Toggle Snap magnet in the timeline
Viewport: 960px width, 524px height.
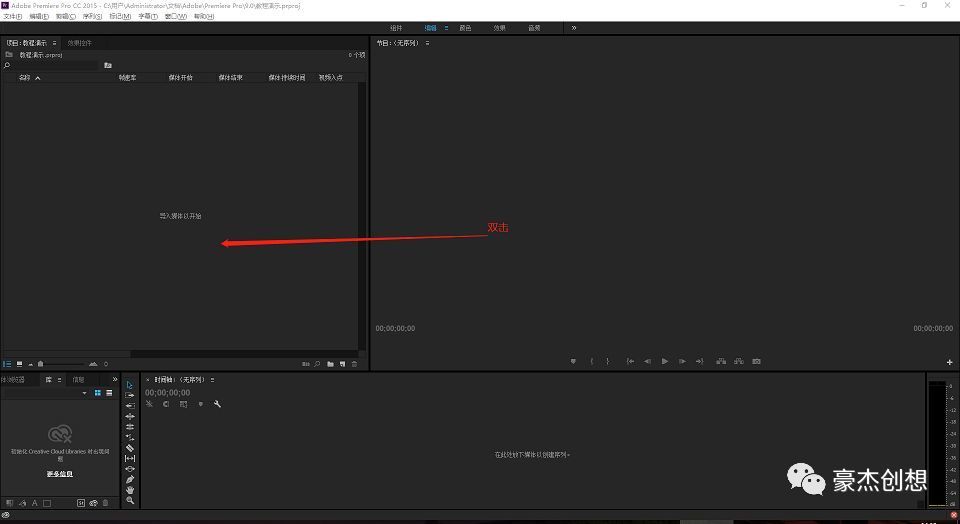click(x=166, y=404)
